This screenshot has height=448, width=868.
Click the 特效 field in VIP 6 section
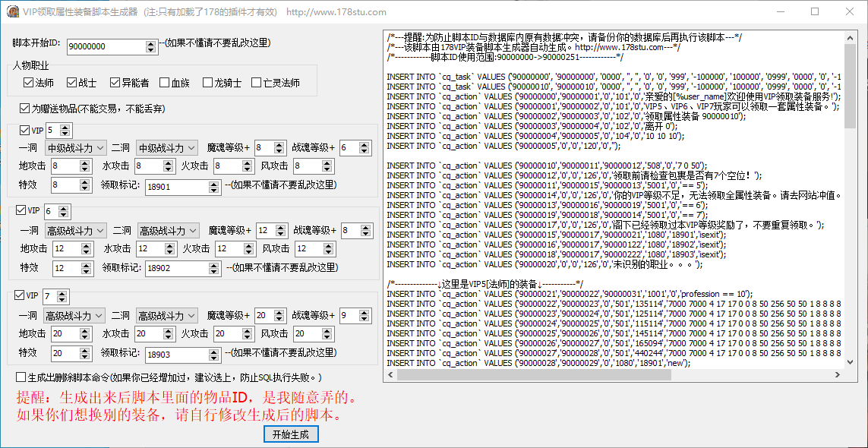[x=67, y=269]
